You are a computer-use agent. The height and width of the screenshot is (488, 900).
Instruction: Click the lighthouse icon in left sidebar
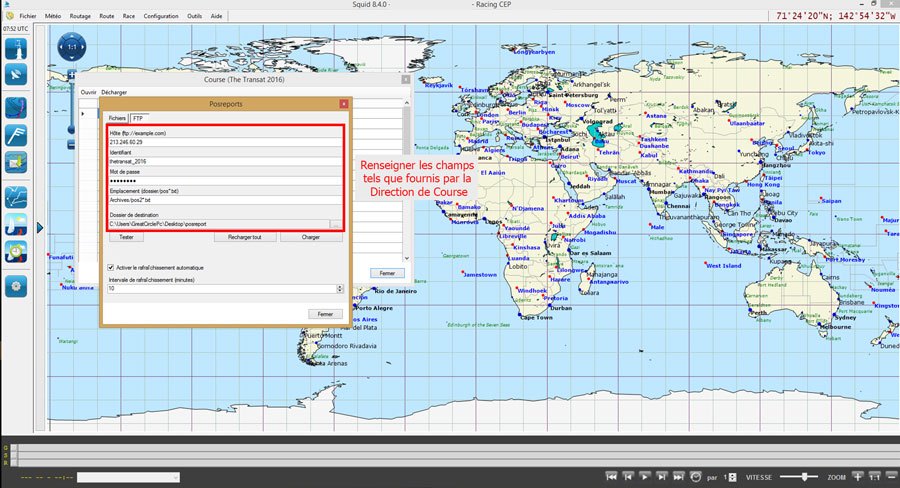pos(16,47)
